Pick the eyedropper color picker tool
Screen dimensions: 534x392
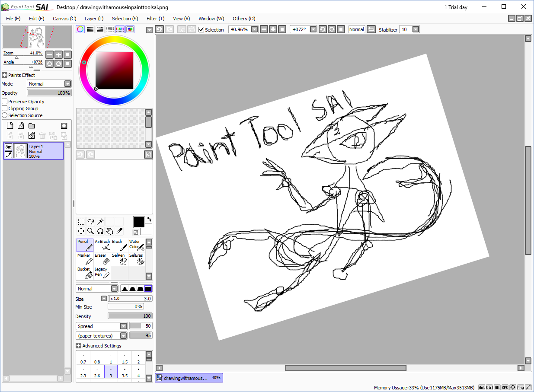coord(119,231)
